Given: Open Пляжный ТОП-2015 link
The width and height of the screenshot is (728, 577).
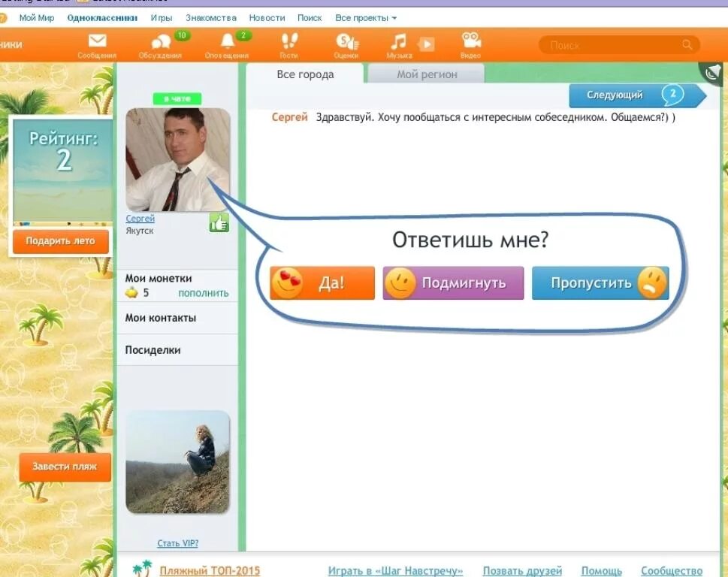Looking at the screenshot, I should coord(210,570).
